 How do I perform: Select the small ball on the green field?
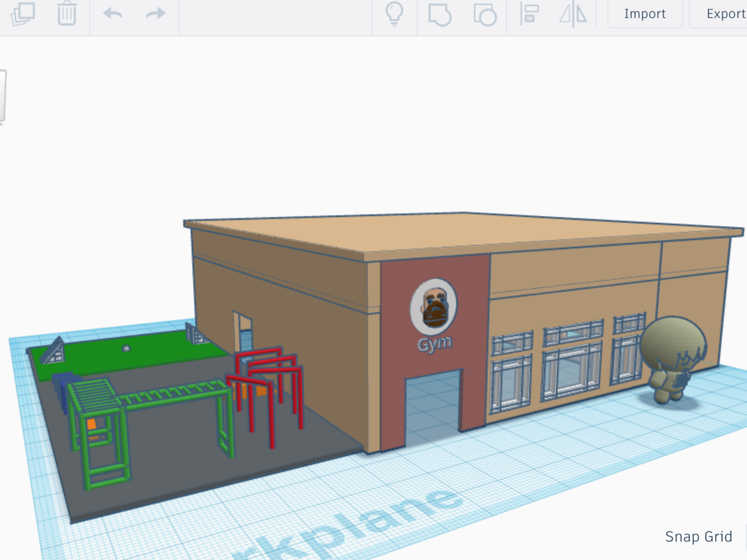click(126, 349)
